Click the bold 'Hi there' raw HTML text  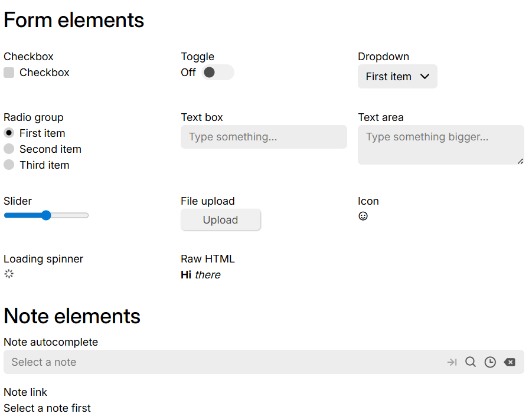click(200, 274)
